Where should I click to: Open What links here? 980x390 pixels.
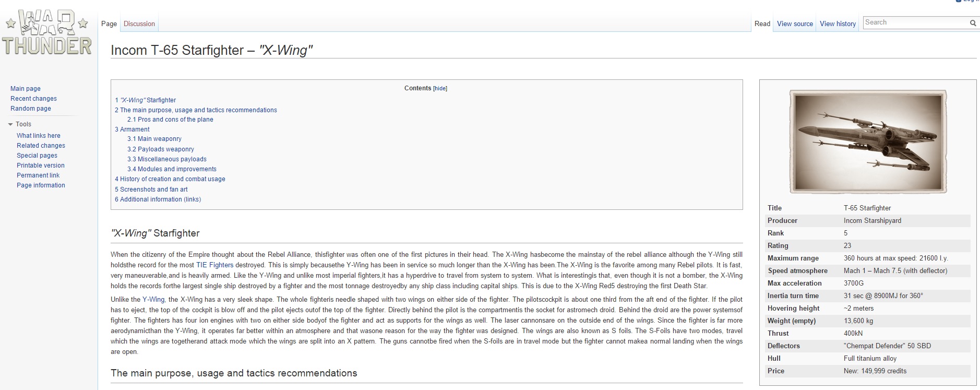click(x=39, y=136)
